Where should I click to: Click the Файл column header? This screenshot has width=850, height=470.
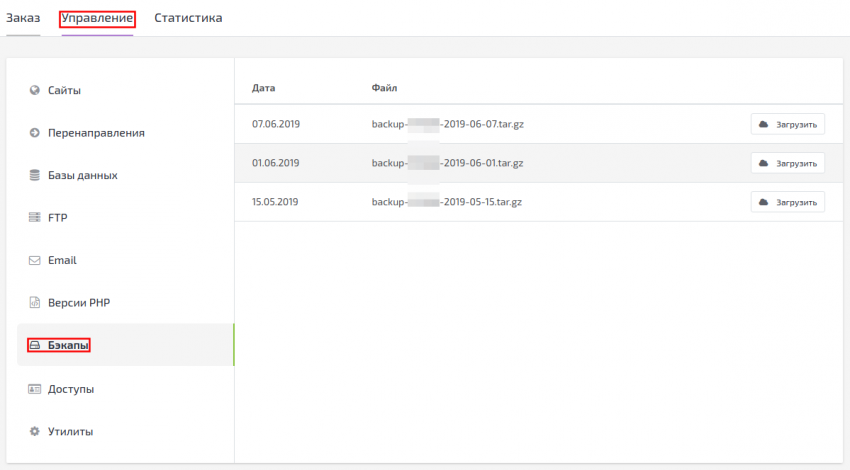pyautogui.click(x=384, y=88)
